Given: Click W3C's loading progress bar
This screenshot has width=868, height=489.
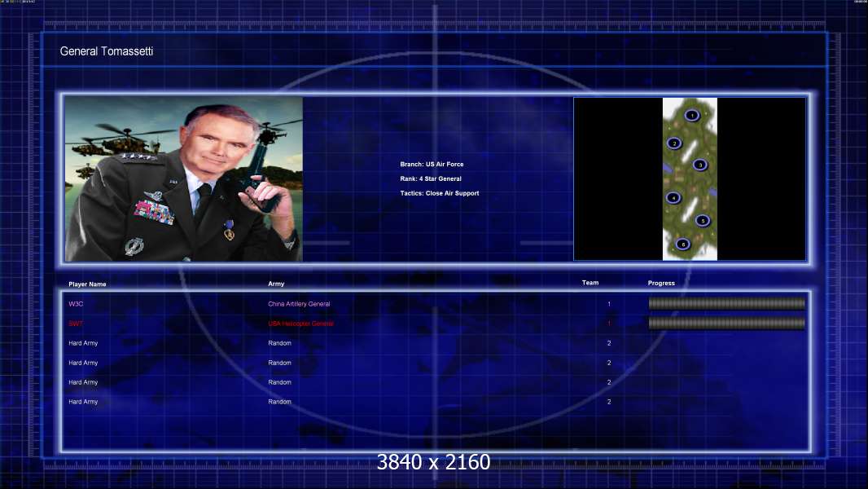Looking at the screenshot, I should [x=726, y=304].
